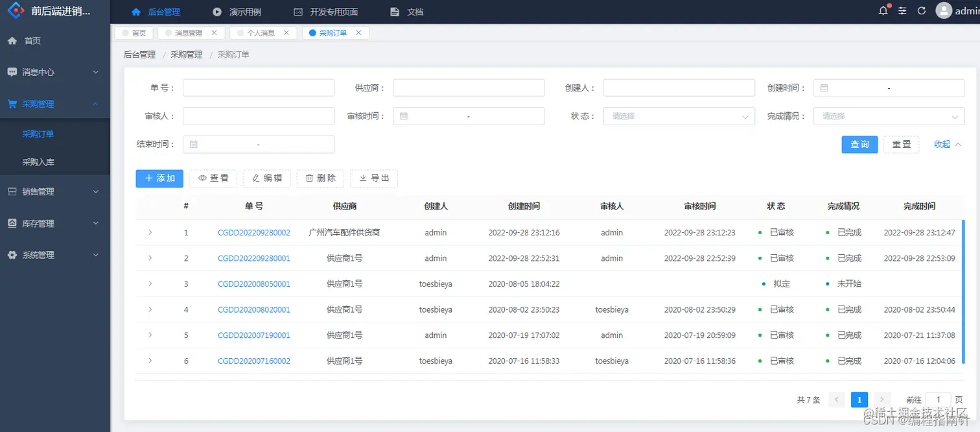Close the 采购订单 tab
This screenshot has width=980, height=432.
point(358,32)
